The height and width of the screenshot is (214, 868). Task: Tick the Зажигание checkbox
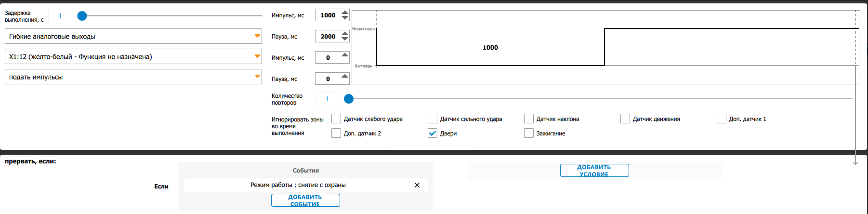[x=529, y=133]
